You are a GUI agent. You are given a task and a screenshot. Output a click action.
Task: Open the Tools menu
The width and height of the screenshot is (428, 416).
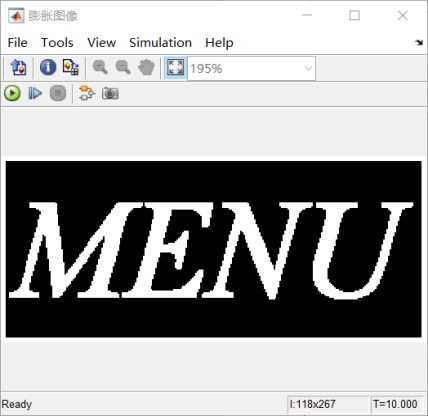pyautogui.click(x=57, y=43)
